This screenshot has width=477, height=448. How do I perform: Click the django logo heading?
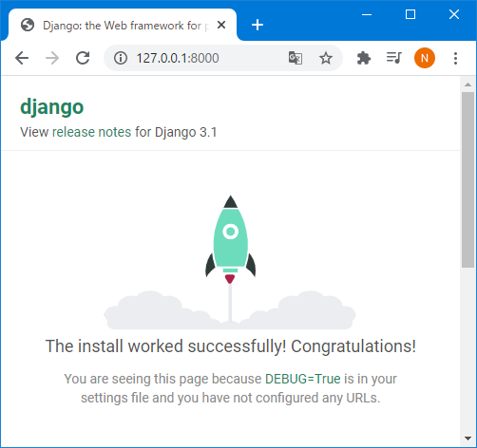tap(52, 107)
